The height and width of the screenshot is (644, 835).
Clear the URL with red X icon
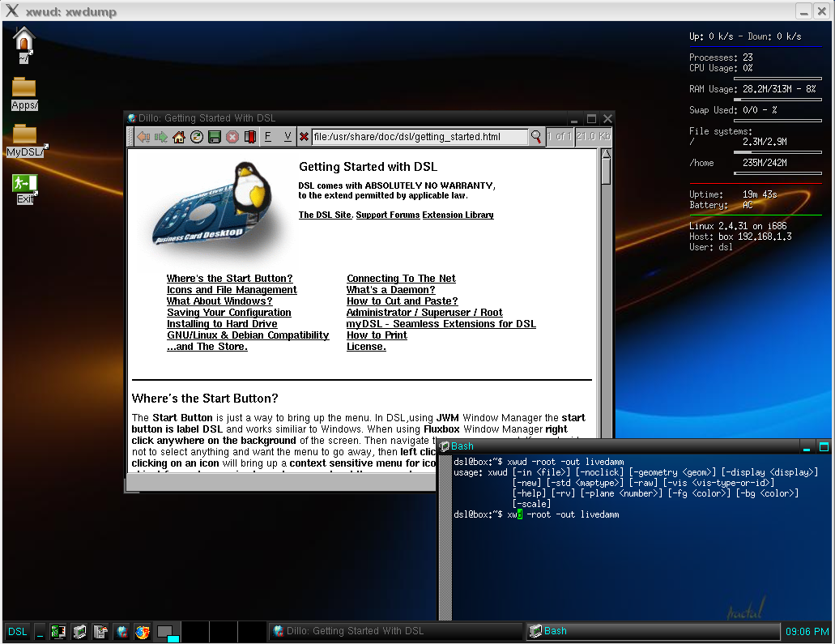point(304,137)
